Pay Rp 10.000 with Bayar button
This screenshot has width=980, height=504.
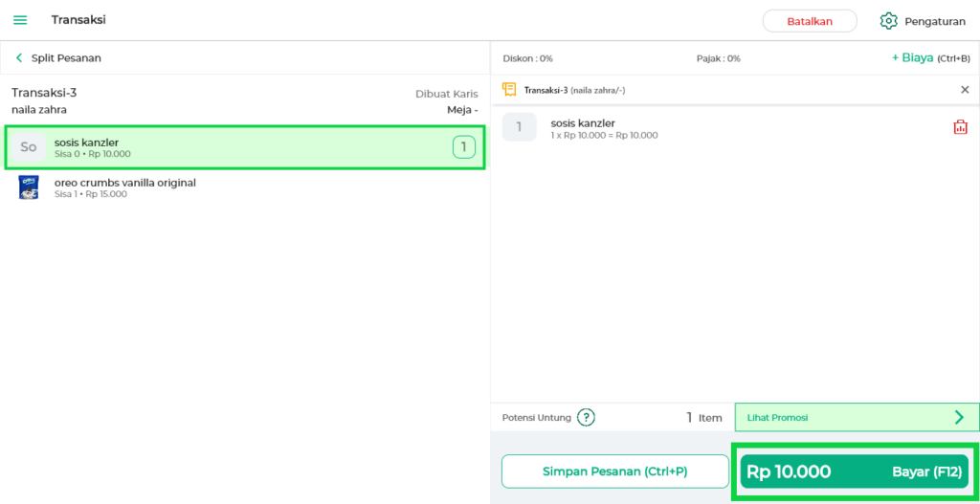pos(854,471)
